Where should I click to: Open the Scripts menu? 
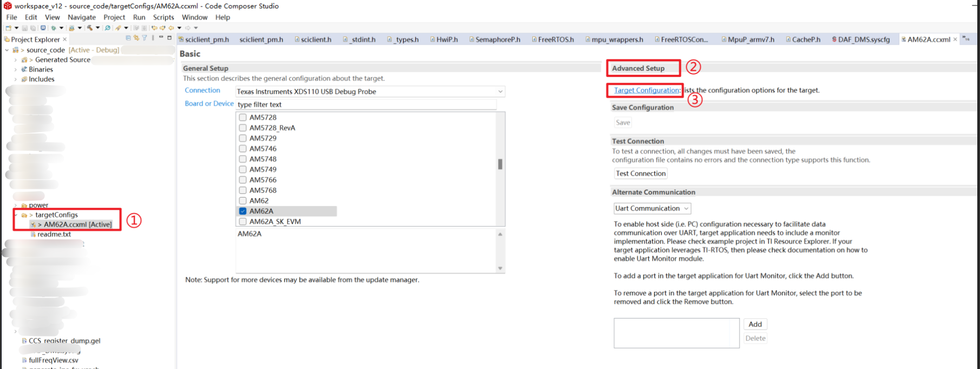pyautogui.click(x=164, y=17)
